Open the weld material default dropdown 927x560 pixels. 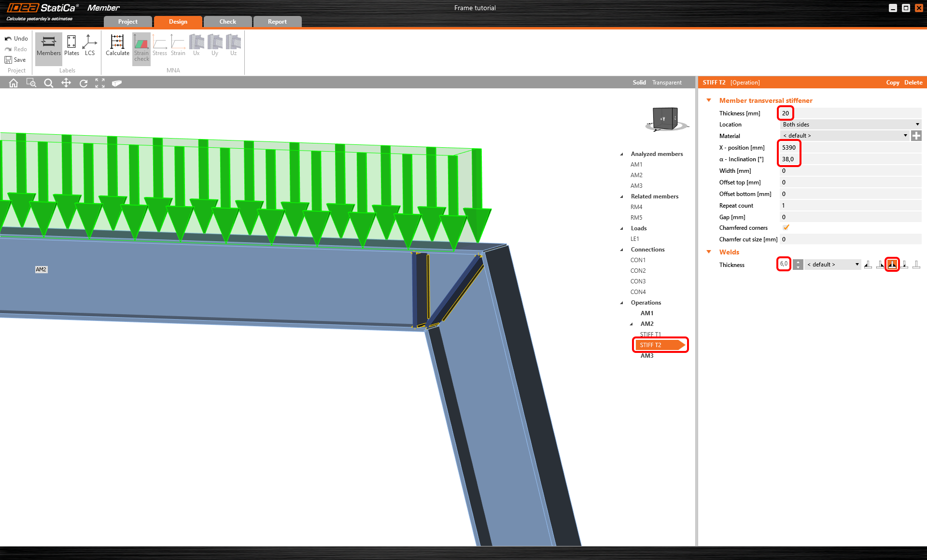pos(832,265)
